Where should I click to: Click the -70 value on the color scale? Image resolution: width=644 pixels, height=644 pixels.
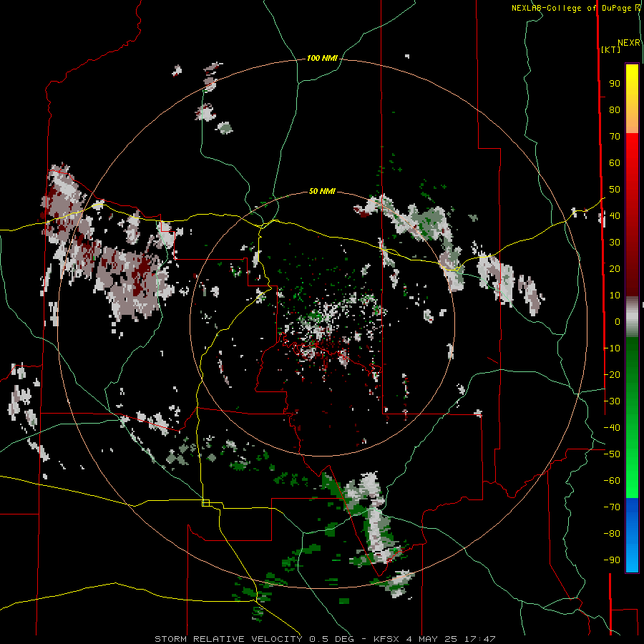[x=612, y=507]
